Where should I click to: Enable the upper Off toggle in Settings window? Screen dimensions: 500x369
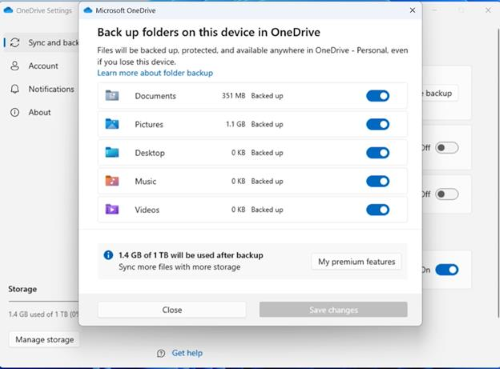pos(447,148)
